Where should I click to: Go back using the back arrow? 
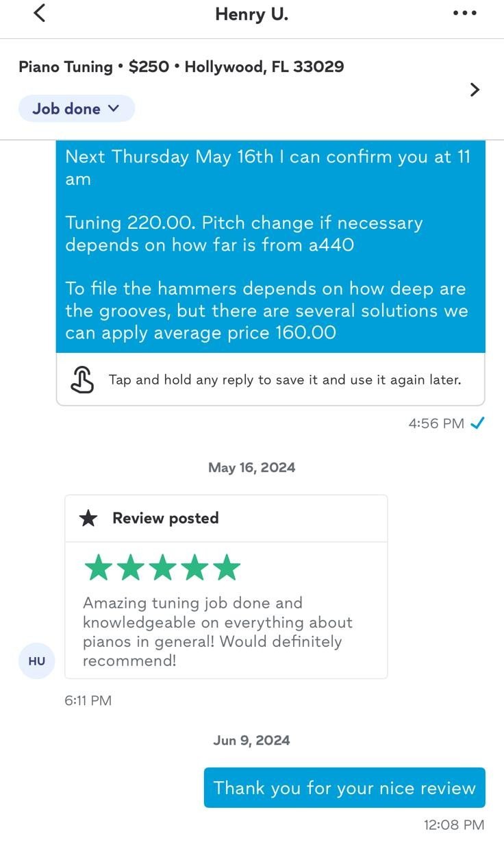tap(40, 13)
